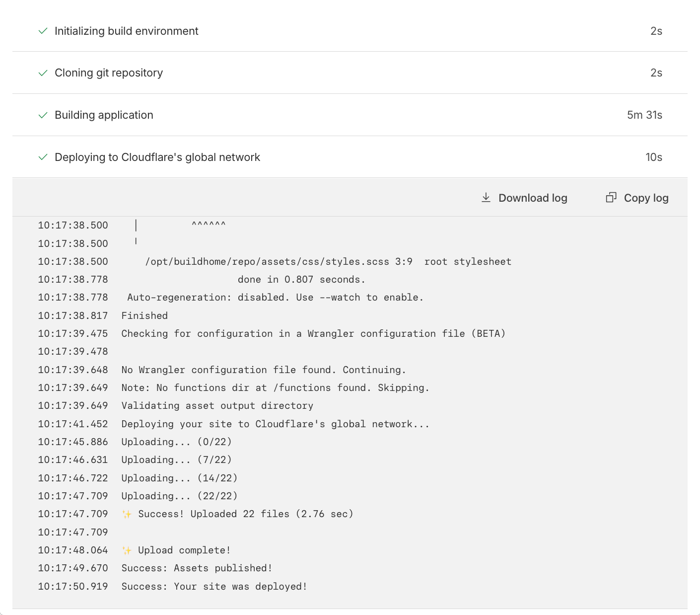700x615 pixels.
Task: Click the 'done in 0.807 seconds.' line
Action: pos(301,279)
